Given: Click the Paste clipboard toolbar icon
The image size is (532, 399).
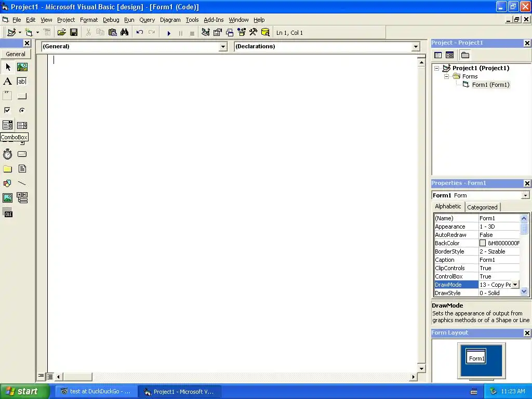Looking at the screenshot, I should click(x=112, y=33).
